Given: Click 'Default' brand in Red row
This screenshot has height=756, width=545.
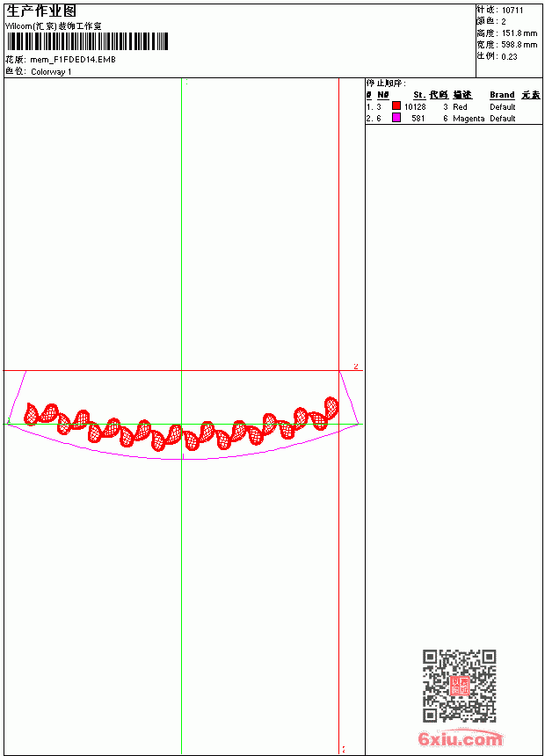Looking at the screenshot, I should tap(503, 106).
